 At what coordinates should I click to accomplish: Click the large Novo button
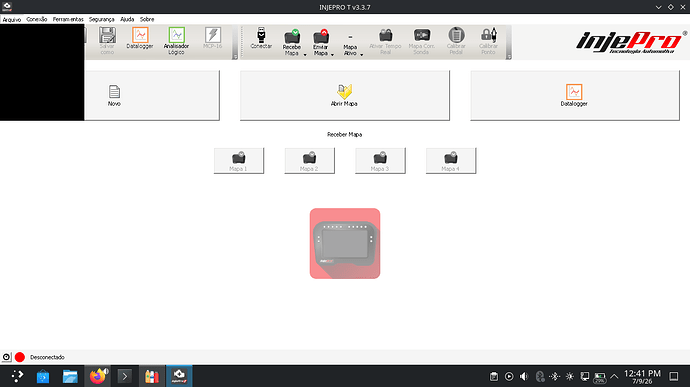(x=152, y=95)
